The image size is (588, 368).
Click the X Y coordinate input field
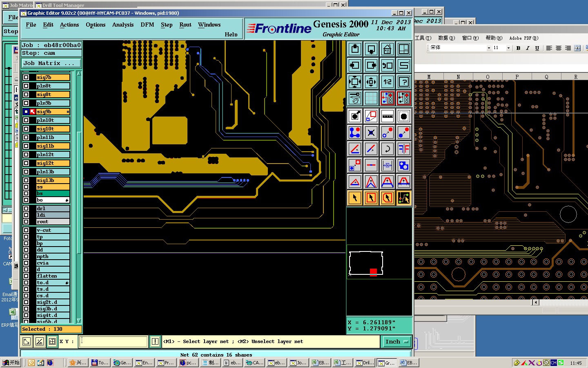pos(114,341)
